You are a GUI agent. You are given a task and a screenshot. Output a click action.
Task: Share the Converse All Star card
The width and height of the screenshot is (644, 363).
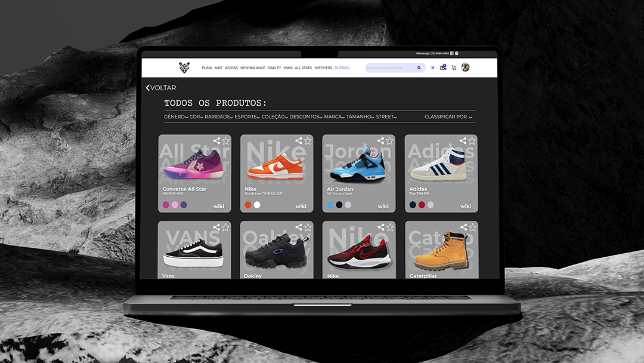[x=216, y=140]
